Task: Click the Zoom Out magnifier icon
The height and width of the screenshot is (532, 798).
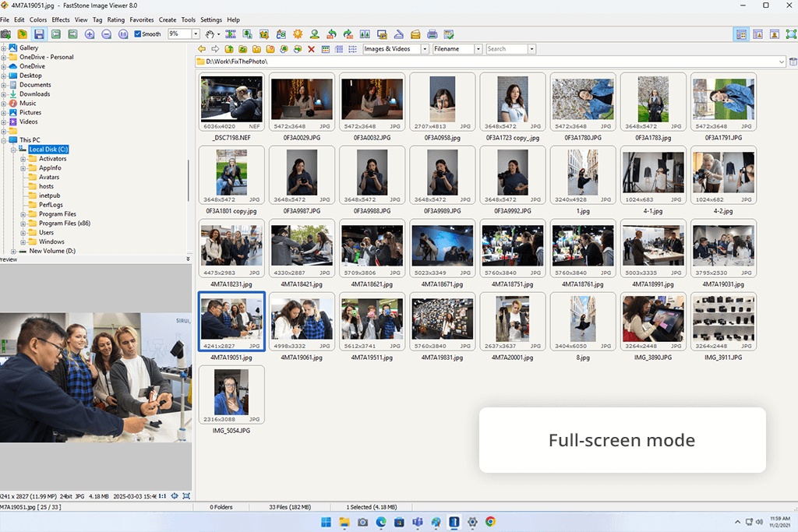Action: pyautogui.click(x=106, y=34)
